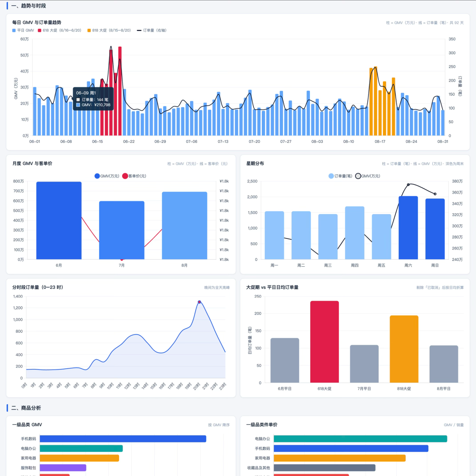Click the 星期分布 chart title
The height and width of the screenshot is (476, 476).
point(255,164)
